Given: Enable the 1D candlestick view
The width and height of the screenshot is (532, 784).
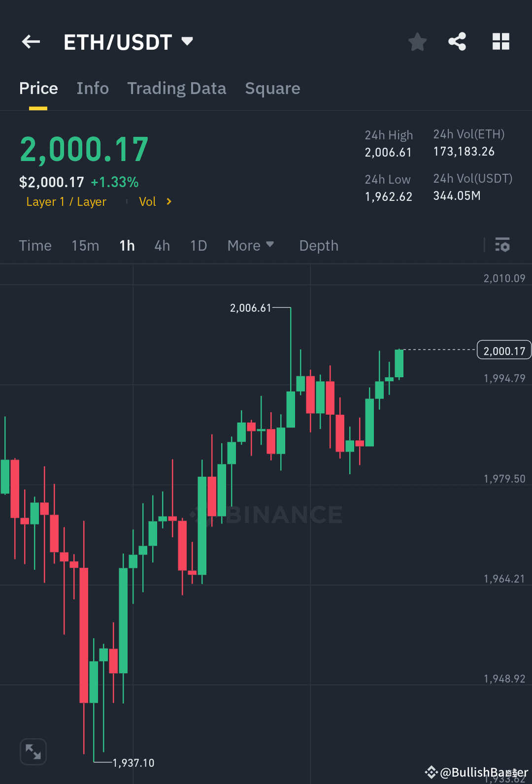Looking at the screenshot, I should pos(198,245).
